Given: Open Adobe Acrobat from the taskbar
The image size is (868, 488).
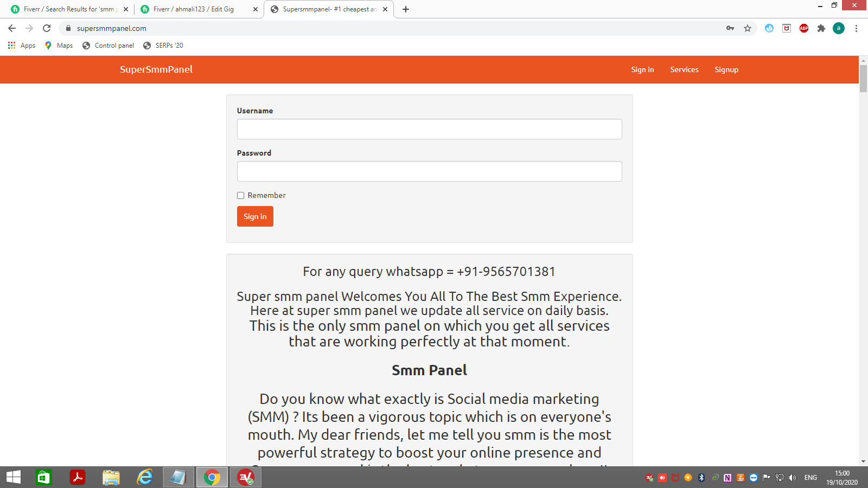Looking at the screenshot, I should point(78,477).
